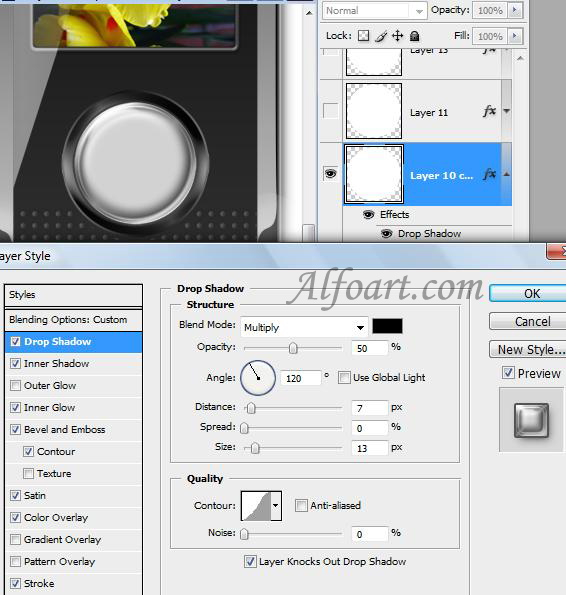Toggle the Preview checkbox
The width and height of the screenshot is (566, 595).
tap(508, 373)
